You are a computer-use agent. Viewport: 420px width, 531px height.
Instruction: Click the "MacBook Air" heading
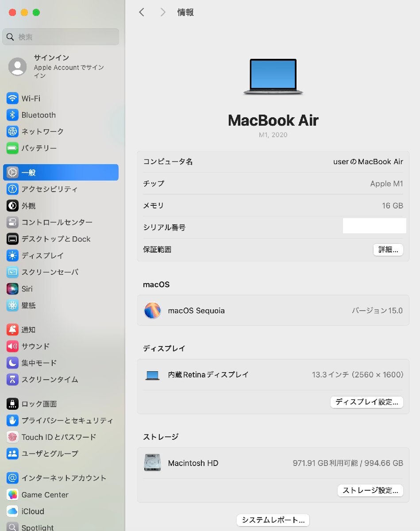click(x=273, y=120)
